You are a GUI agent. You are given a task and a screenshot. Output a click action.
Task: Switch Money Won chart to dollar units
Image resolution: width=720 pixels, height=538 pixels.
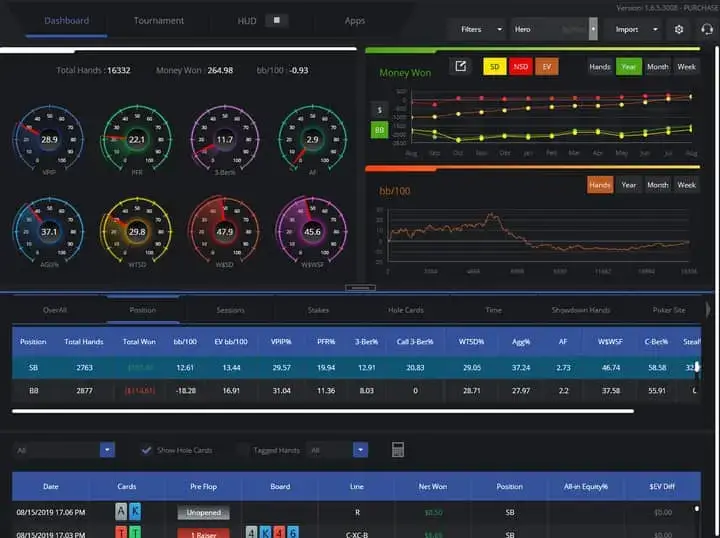pos(379,110)
